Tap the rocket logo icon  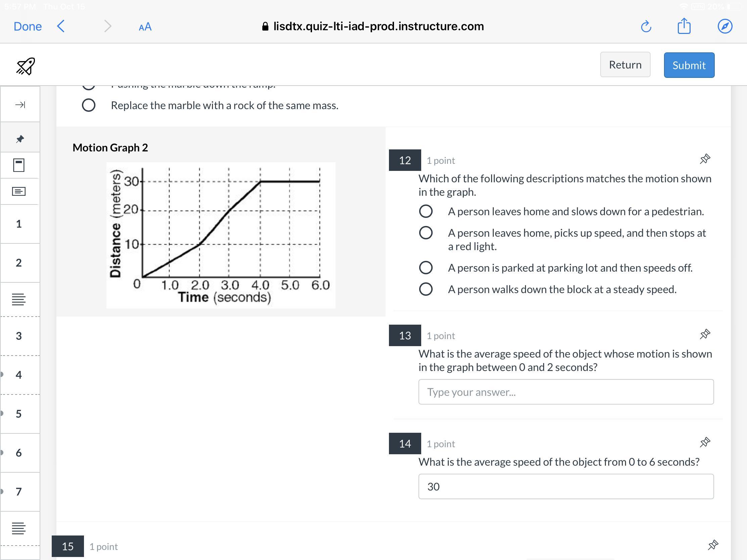tap(26, 65)
